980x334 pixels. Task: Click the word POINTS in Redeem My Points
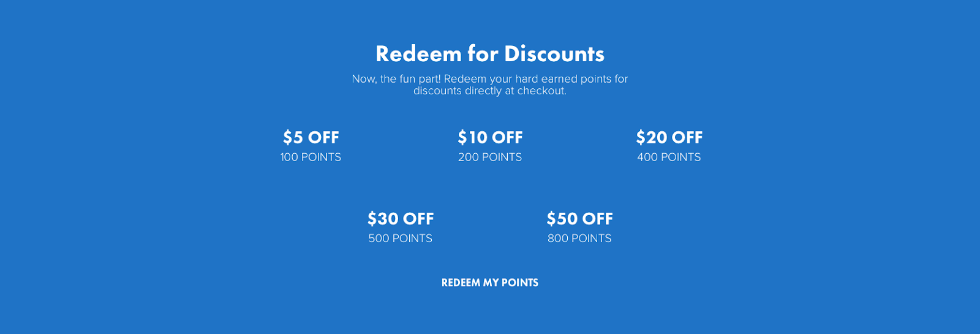click(519, 283)
